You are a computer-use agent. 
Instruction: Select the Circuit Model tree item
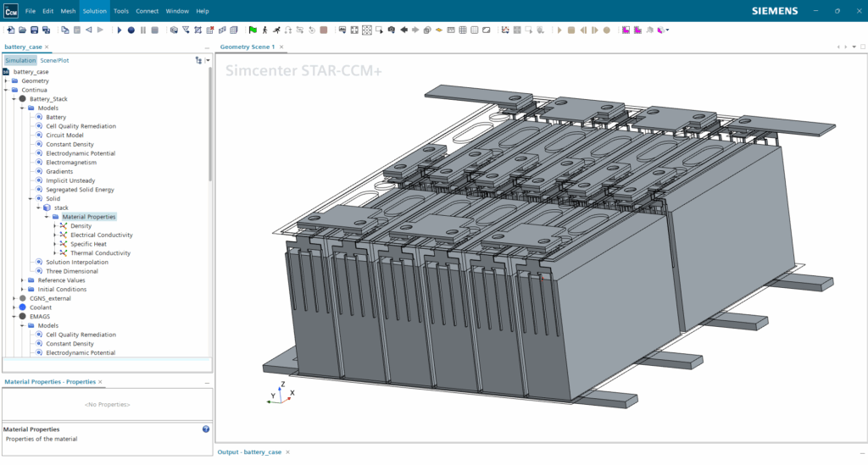point(64,136)
